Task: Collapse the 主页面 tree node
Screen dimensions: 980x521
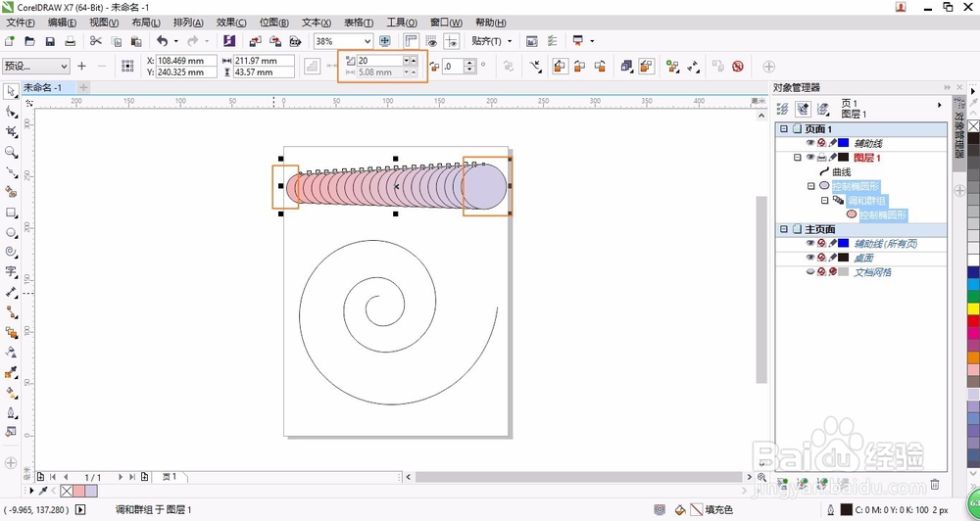Action: 784,229
